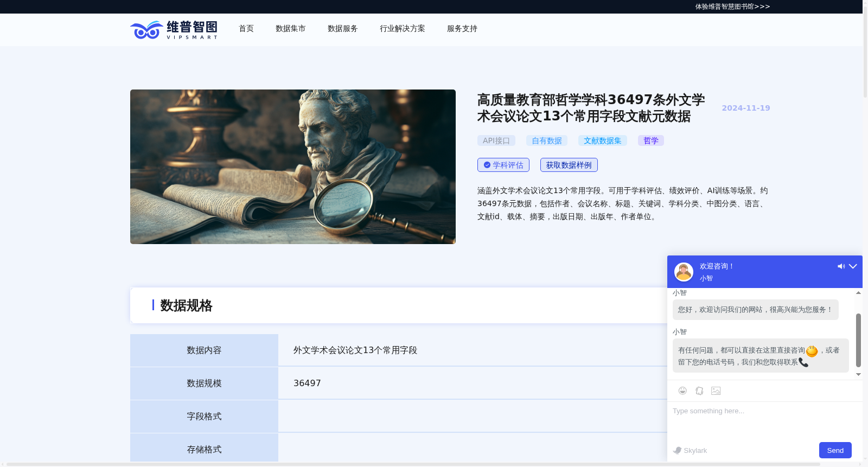Click the checkmark icon on 学科评估

click(x=487, y=165)
